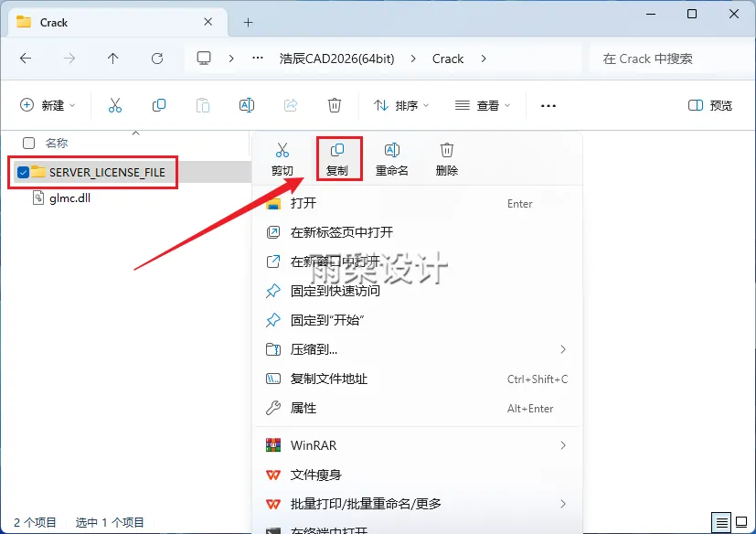Open a new tab with plus button

click(248, 22)
